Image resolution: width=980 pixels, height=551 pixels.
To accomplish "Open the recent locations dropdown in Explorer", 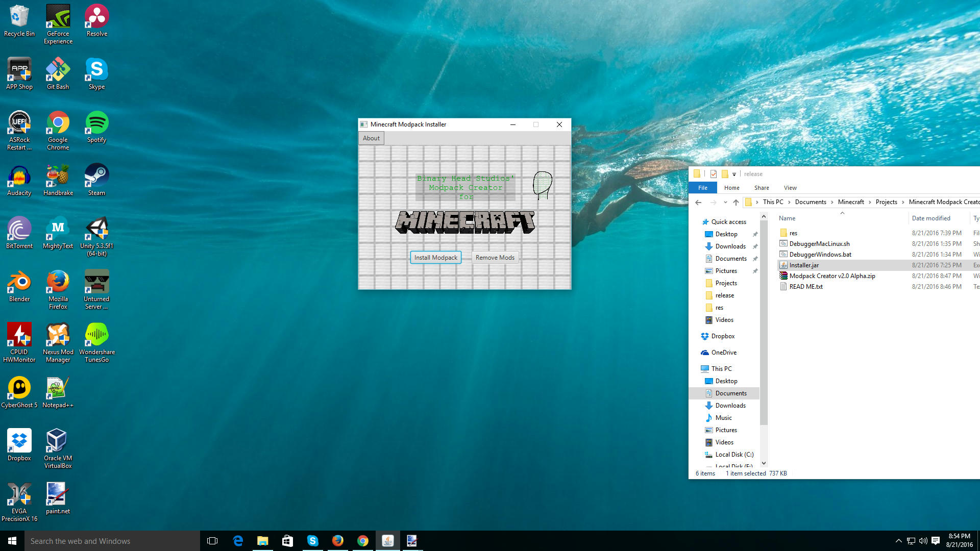I will pos(725,202).
